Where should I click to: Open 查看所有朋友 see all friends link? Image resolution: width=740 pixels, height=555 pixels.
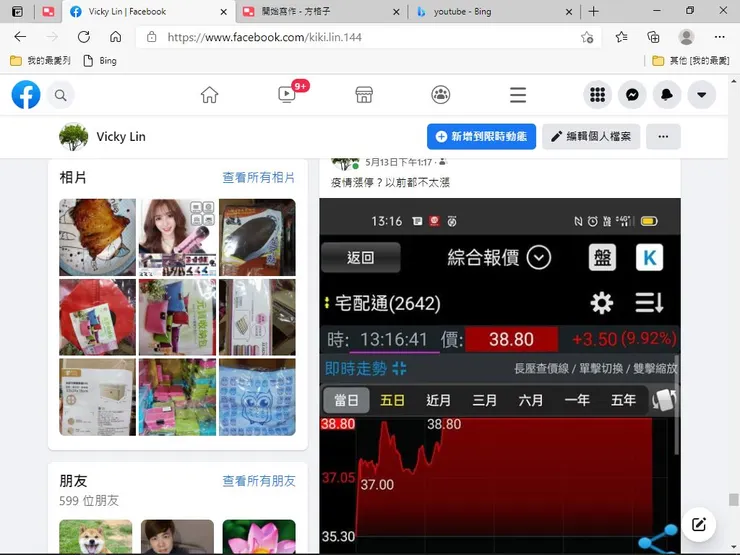click(x=259, y=481)
